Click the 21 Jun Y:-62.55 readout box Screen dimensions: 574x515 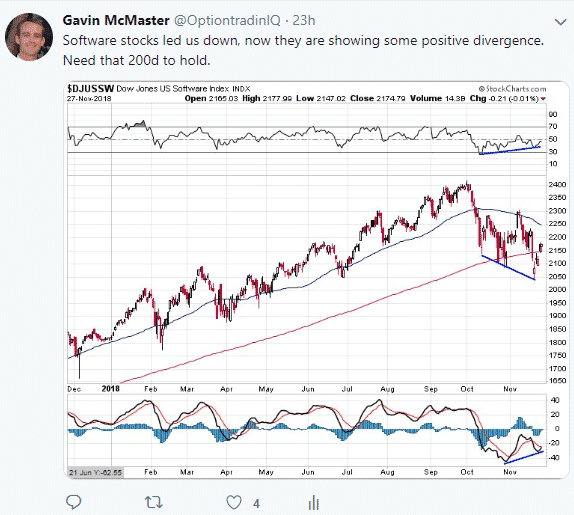coord(96,473)
